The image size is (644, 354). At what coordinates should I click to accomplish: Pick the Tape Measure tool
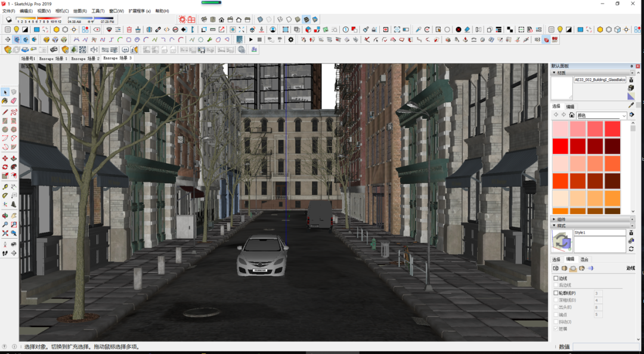tap(5, 187)
